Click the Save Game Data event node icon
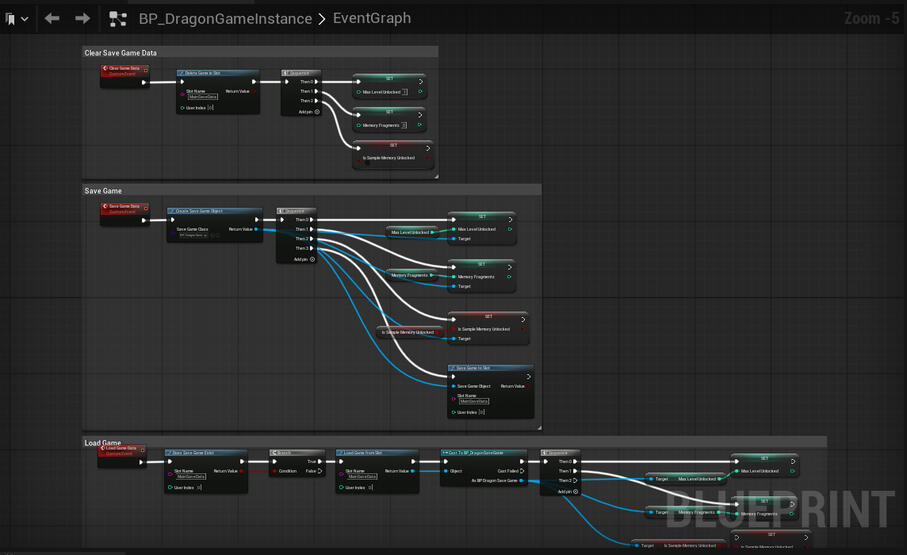The width and height of the screenshot is (907, 555). pyautogui.click(x=106, y=207)
